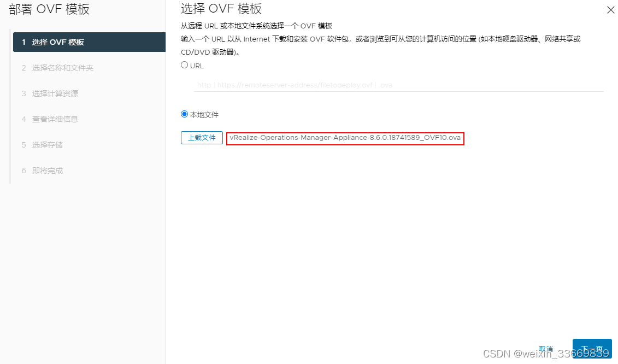Go to step 6 即将完成
Viewport: 618px width, 364px height.
click(x=42, y=171)
